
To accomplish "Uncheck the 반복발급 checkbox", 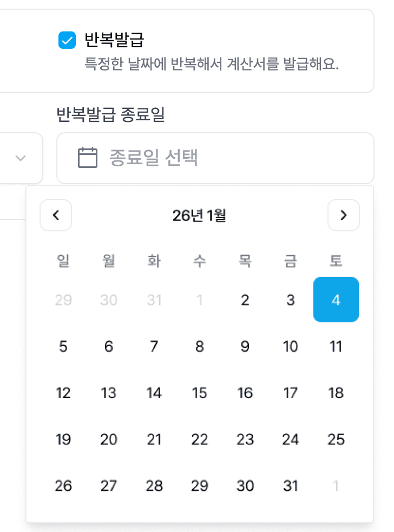I will (x=67, y=40).
